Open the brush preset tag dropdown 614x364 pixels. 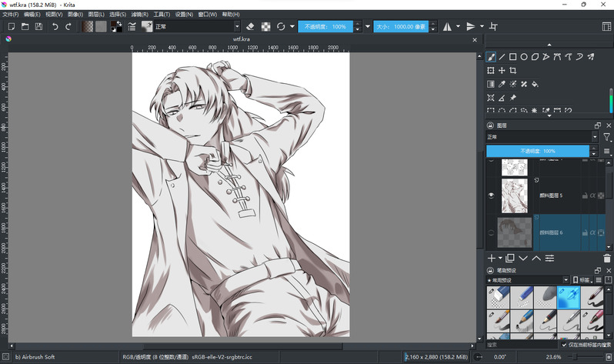528,280
